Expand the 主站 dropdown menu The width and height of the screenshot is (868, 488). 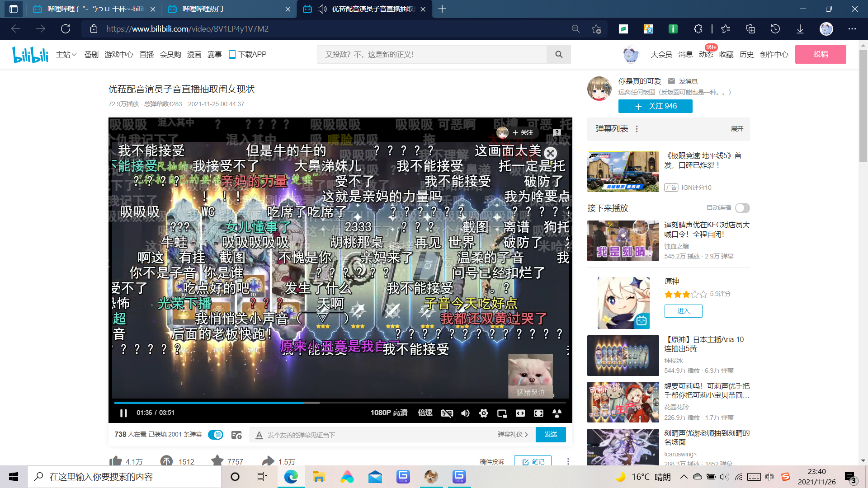point(66,54)
